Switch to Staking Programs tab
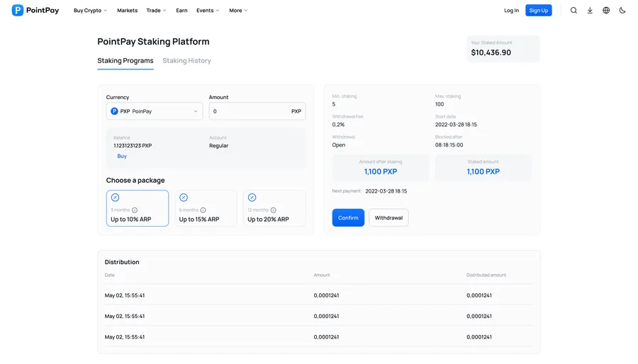This screenshot has height=364, width=638. tap(125, 61)
